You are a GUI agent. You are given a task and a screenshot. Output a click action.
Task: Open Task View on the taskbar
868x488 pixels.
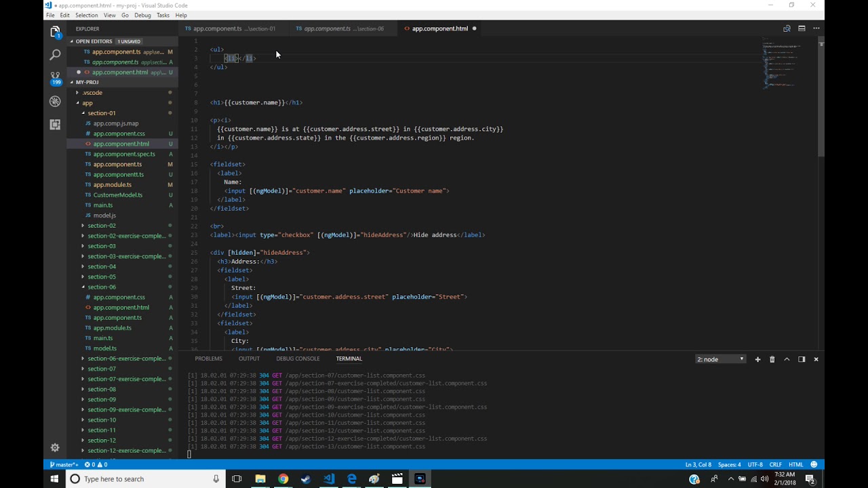pos(237,479)
